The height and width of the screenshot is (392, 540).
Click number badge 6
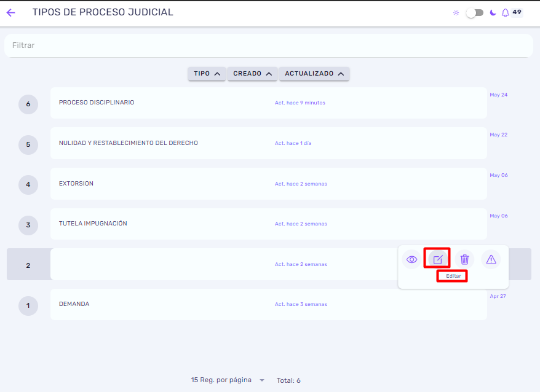(x=28, y=104)
